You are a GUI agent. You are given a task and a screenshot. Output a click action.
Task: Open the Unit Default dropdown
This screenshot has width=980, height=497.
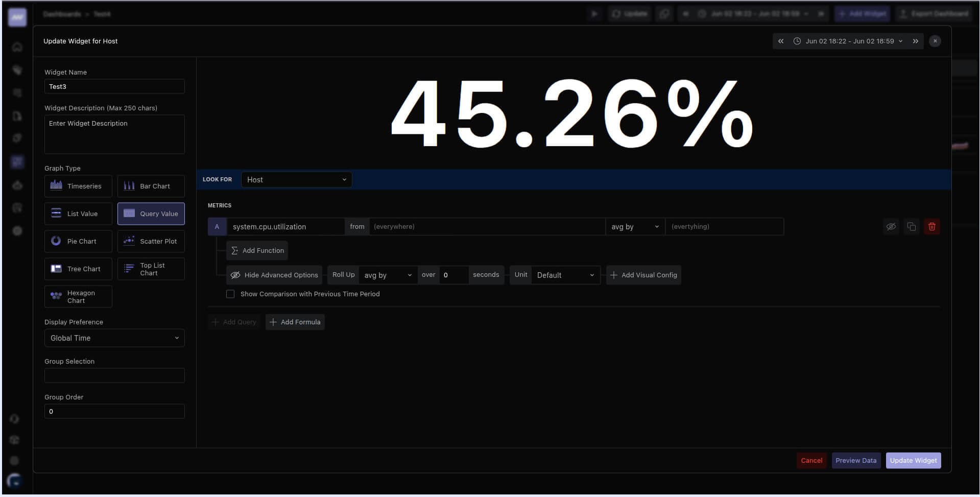point(565,275)
